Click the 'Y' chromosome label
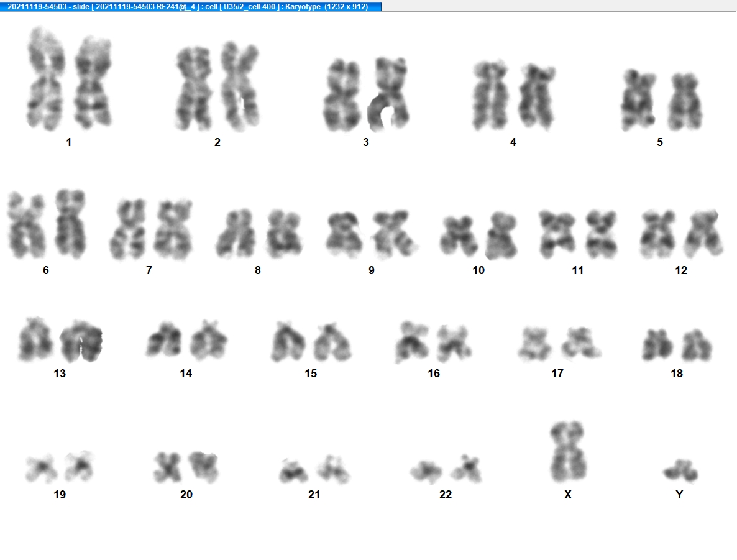The image size is (737, 560). pyautogui.click(x=679, y=495)
